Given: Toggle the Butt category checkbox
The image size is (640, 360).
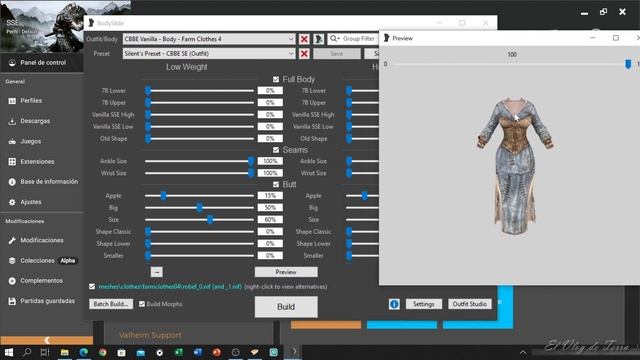Looking at the screenshot, I should 276,184.
